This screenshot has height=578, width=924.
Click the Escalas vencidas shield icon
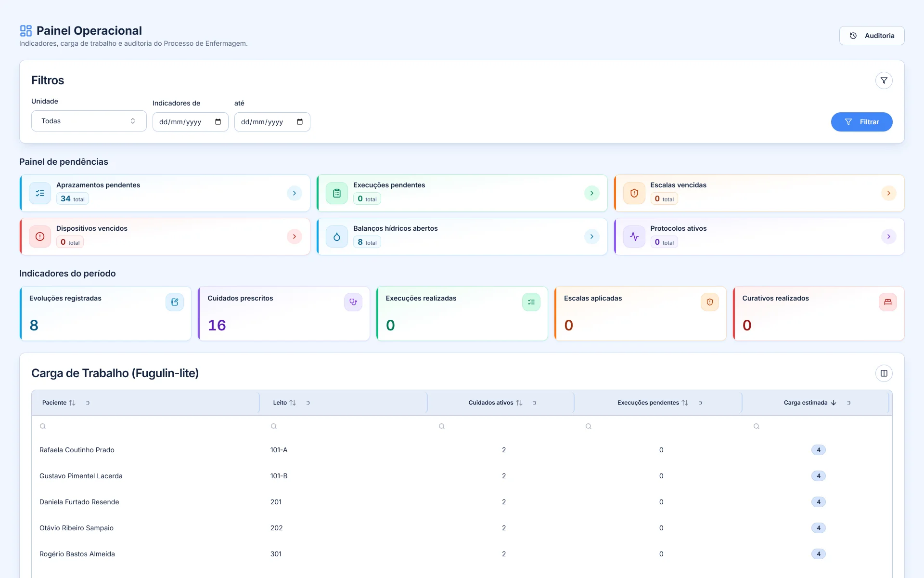pyautogui.click(x=634, y=193)
